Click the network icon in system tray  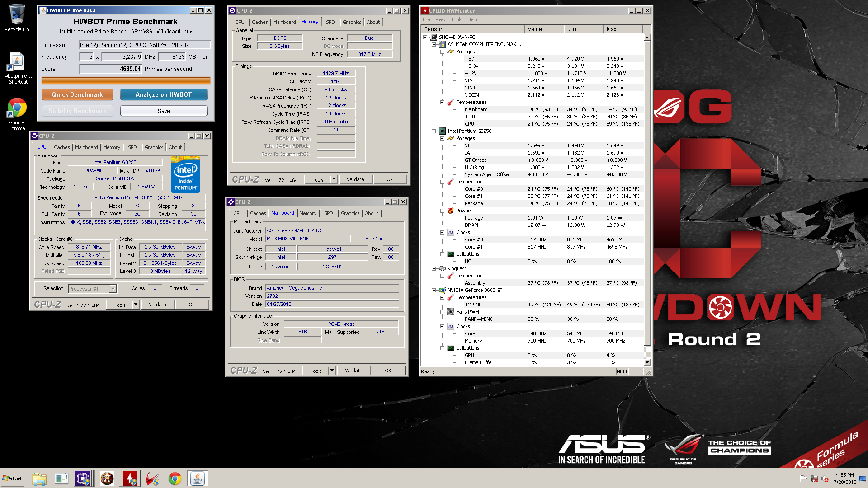(814, 479)
